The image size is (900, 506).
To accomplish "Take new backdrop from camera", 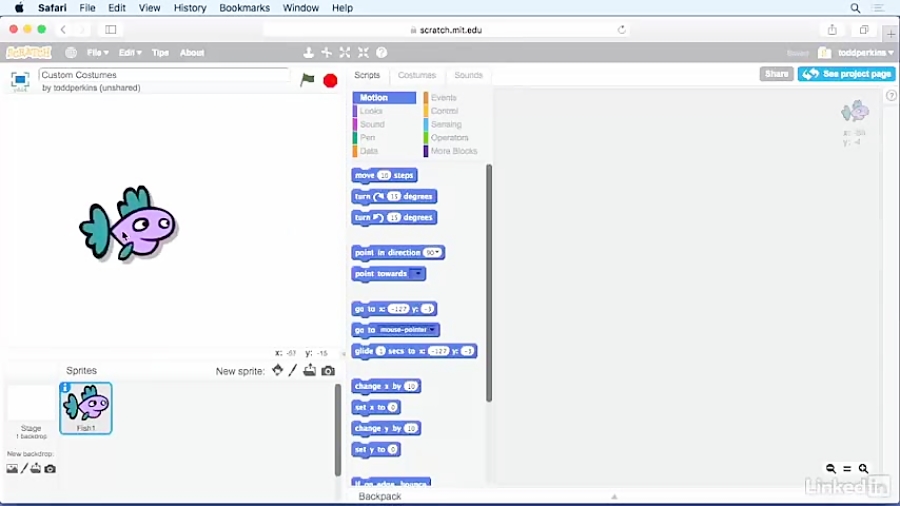I will coord(50,469).
